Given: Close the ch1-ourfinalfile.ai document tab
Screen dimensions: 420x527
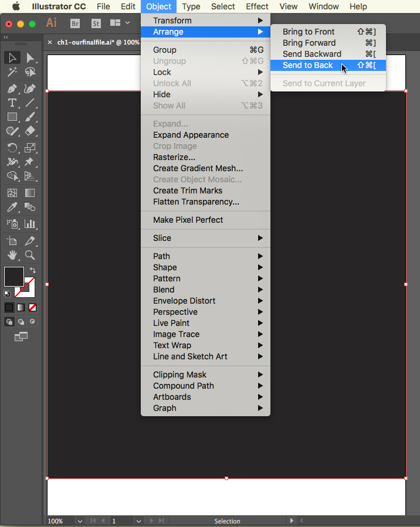Looking at the screenshot, I should [50, 42].
